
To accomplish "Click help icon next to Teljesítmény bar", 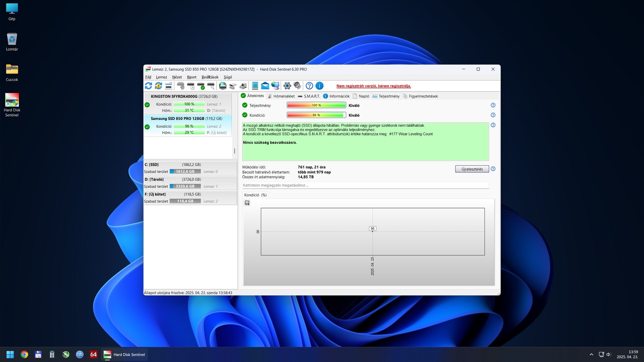I will point(493,105).
